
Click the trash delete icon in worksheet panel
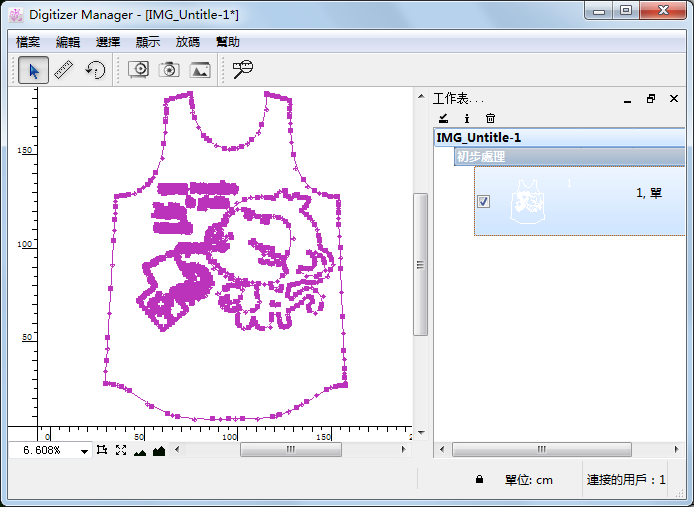click(490, 118)
